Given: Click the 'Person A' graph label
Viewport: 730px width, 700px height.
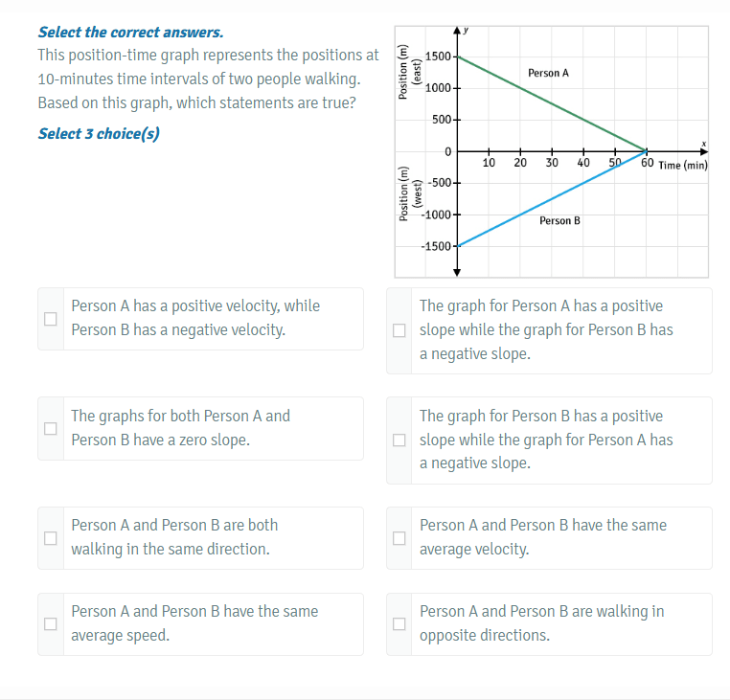Looking at the screenshot, I should click(548, 73).
